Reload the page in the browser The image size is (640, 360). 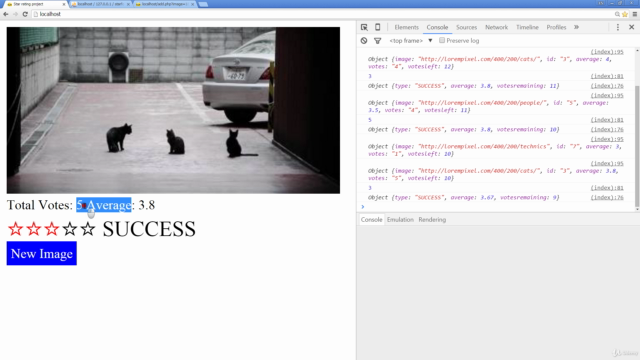[25, 14]
